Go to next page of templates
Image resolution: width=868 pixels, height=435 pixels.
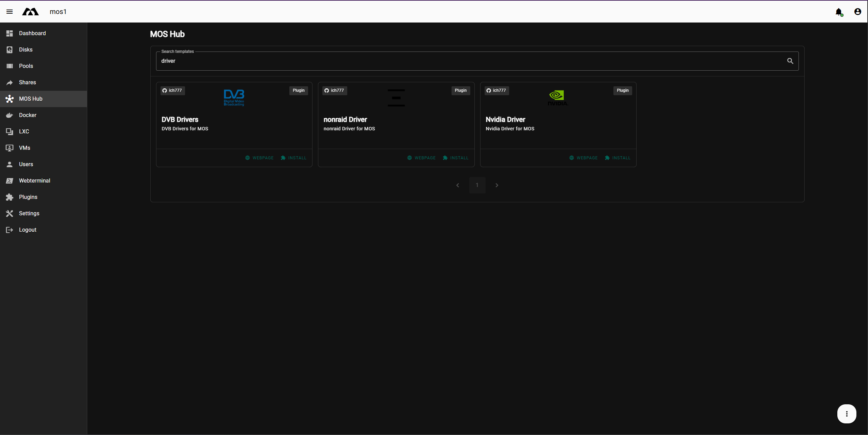pos(497,185)
